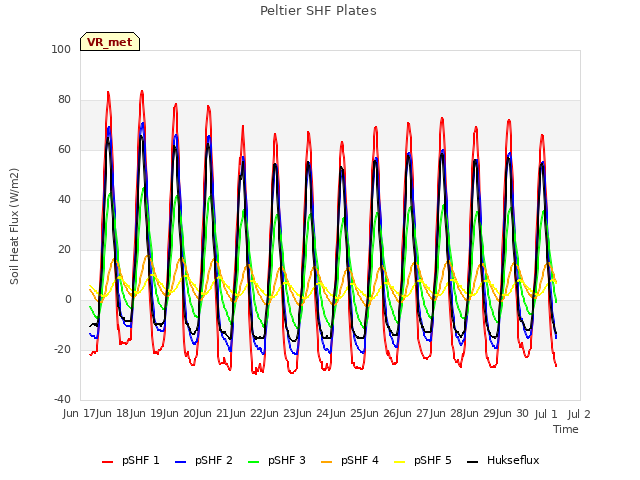Click the Hukseflux legend label

point(513,460)
